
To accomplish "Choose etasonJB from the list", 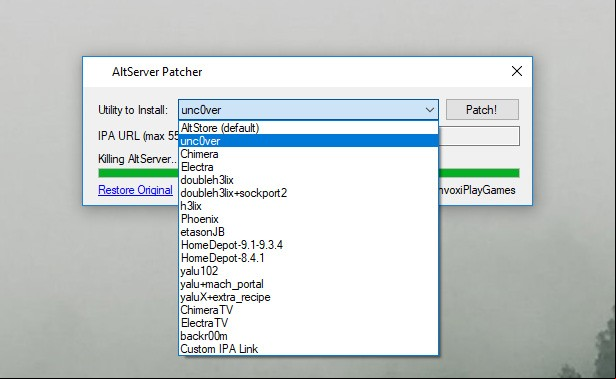I will [x=308, y=232].
